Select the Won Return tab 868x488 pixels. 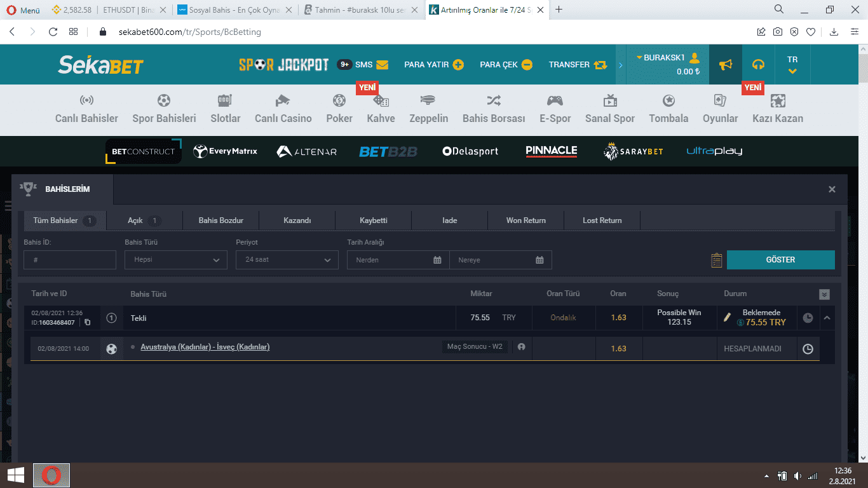[x=526, y=220]
